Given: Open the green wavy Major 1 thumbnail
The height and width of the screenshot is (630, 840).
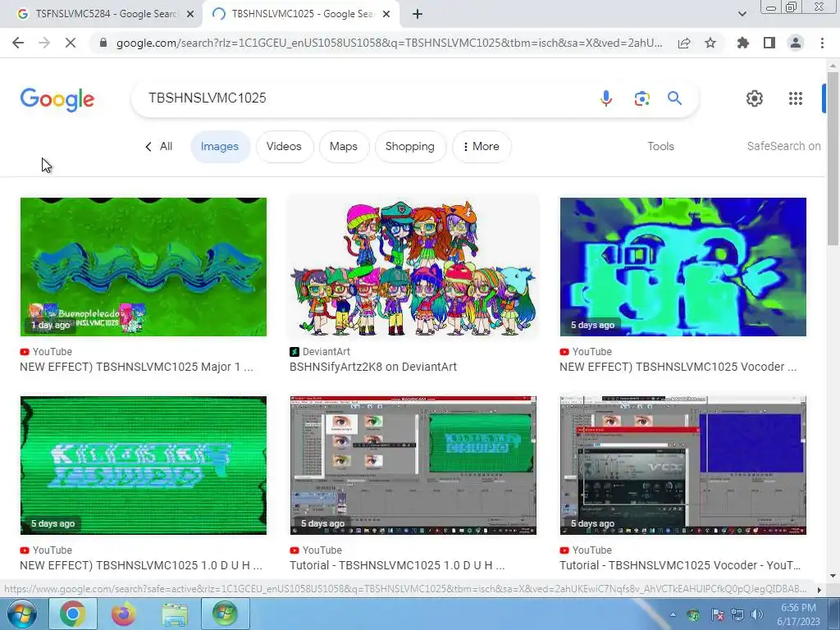Looking at the screenshot, I should tap(143, 267).
